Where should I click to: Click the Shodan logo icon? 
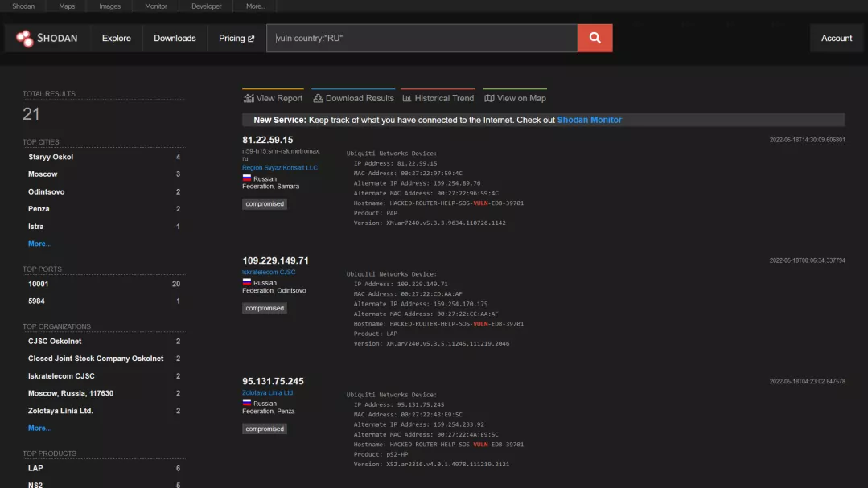pos(25,38)
